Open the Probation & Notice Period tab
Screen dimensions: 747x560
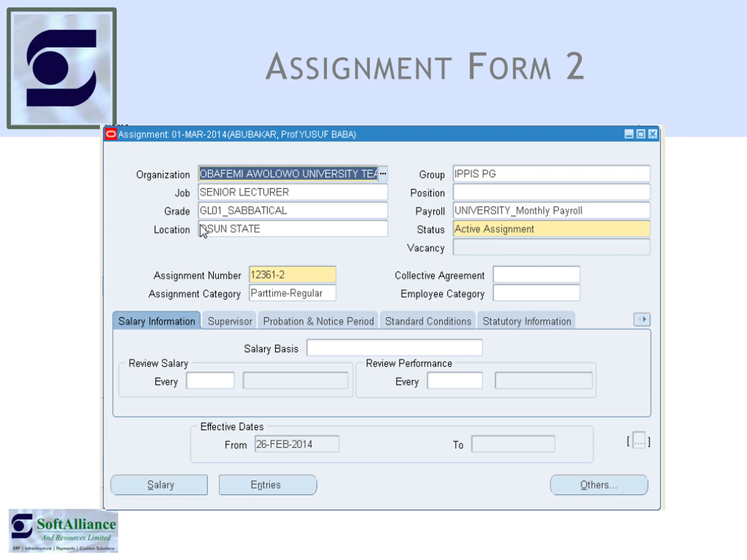(318, 321)
